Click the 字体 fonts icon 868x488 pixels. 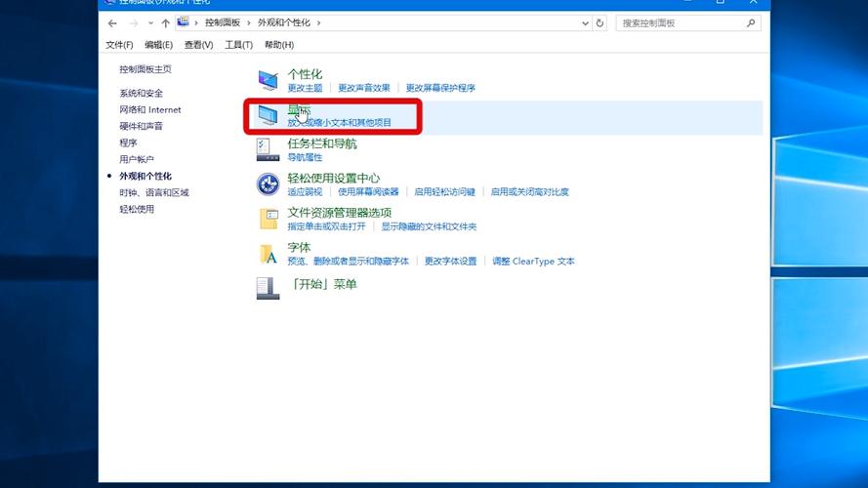coord(268,254)
